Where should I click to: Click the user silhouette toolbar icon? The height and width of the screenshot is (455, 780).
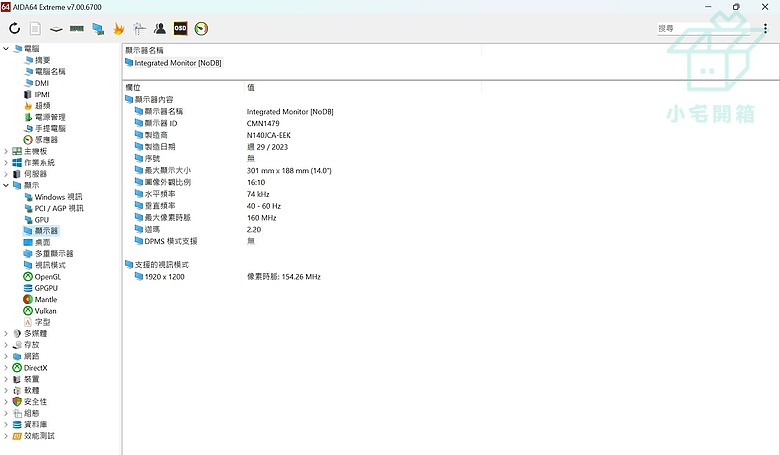[x=160, y=28]
